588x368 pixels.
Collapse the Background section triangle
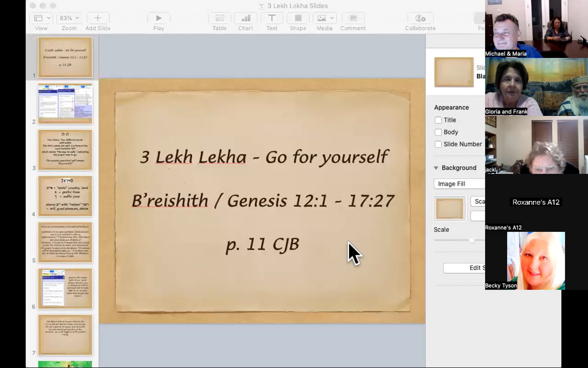click(436, 168)
